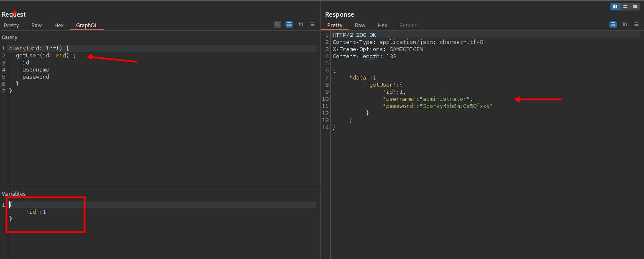Show newline characters in Response panel
The image size is (644, 259).
coord(625,25)
